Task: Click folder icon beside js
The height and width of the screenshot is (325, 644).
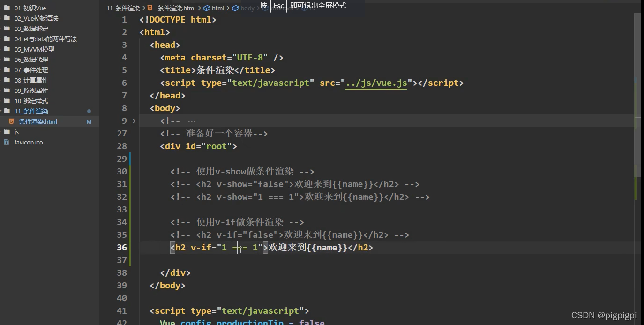Action: pos(7,132)
